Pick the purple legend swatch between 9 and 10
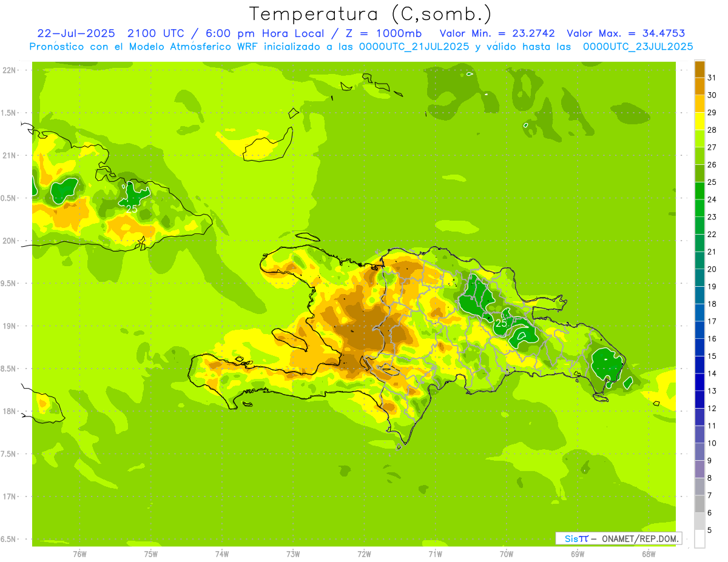 click(699, 452)
